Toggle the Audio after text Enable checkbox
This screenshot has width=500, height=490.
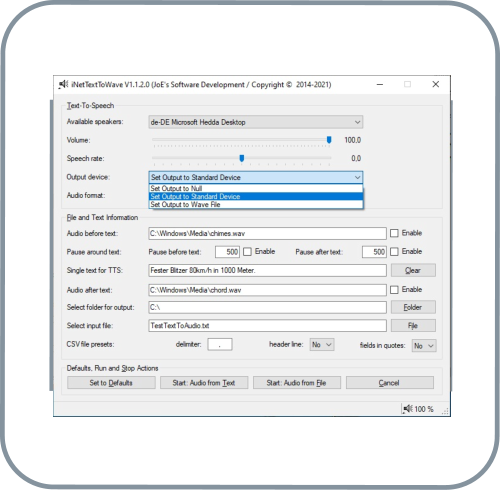click(394, 290)
